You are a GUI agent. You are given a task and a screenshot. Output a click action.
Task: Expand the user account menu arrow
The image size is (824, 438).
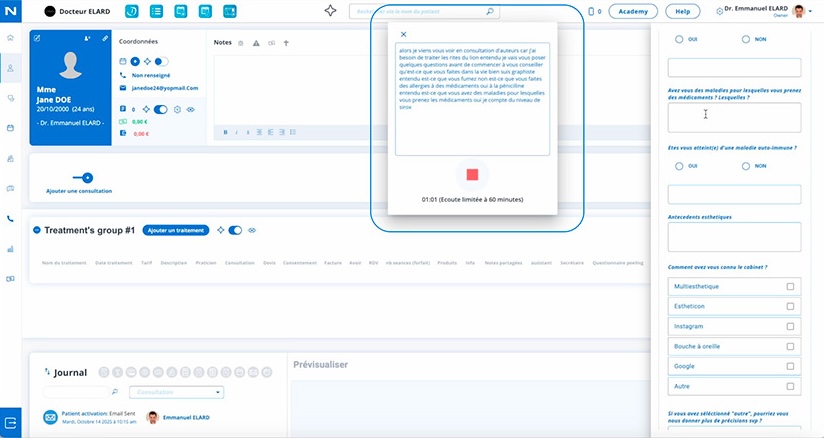(811, 12)
